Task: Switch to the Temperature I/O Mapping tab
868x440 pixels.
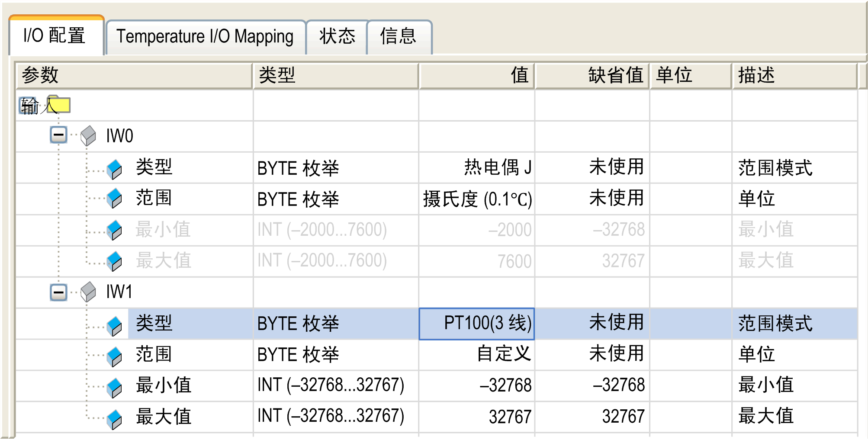Action: tap(205, 37)
